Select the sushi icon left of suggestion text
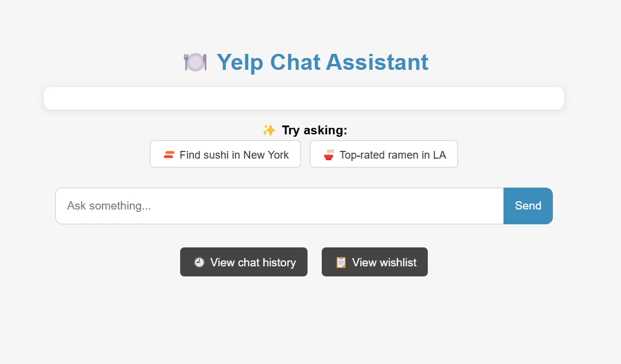The width and height of the screenshot is (621, 364). (x=169, y=154)
